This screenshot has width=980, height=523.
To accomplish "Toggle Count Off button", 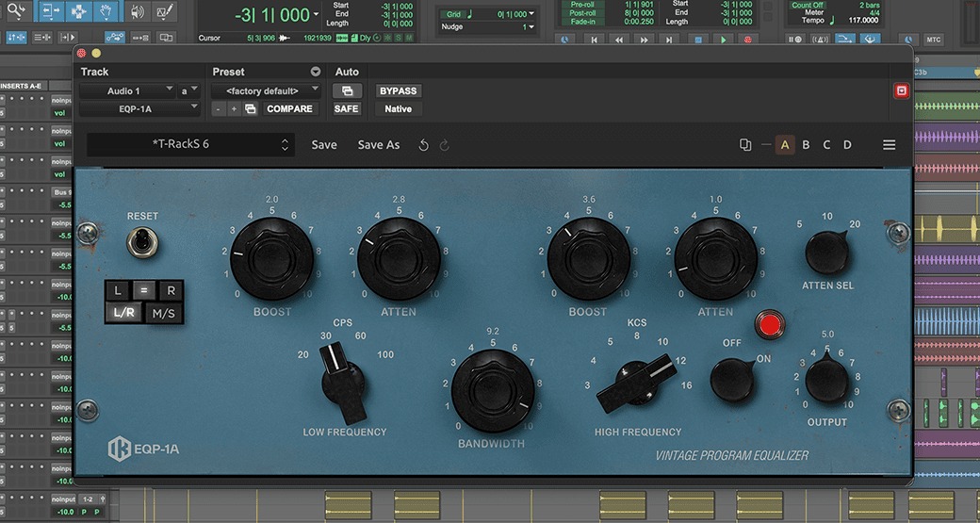I will tap(807, 5).
